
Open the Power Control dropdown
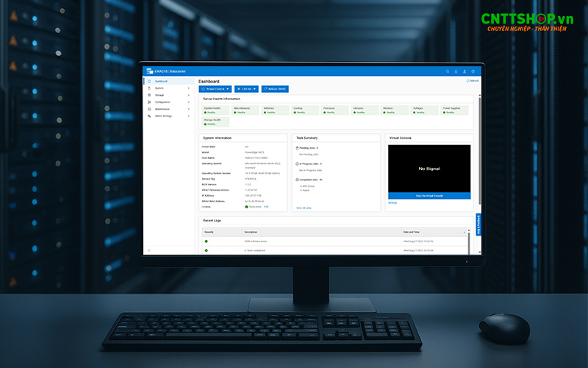coord(215,89)
